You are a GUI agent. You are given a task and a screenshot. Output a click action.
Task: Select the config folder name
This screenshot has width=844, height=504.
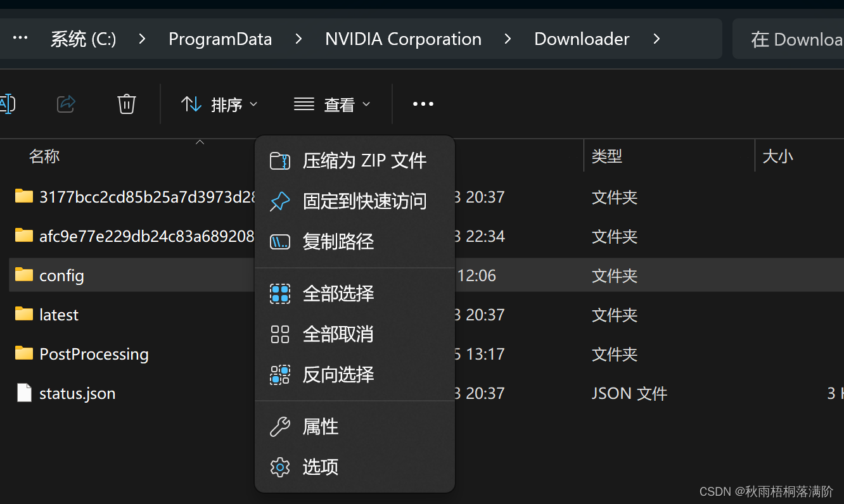61,275
